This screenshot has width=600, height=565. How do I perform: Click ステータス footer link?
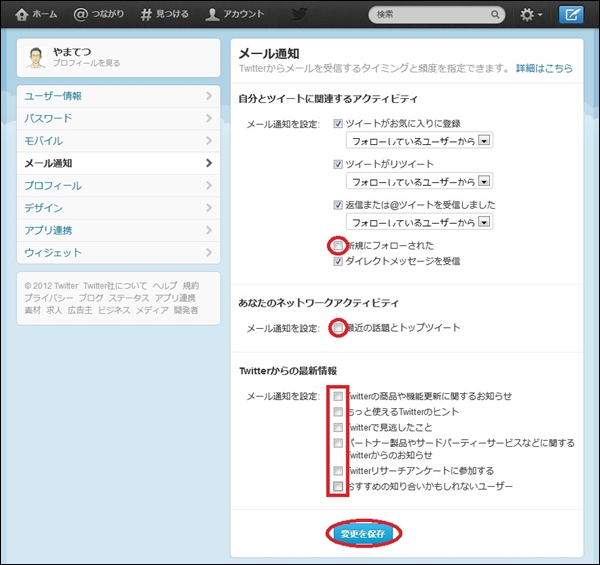129,298
